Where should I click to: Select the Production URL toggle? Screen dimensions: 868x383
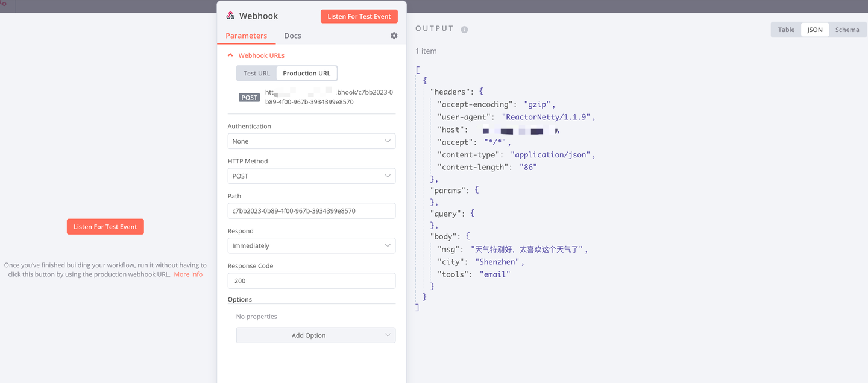[x=307, y=73]
